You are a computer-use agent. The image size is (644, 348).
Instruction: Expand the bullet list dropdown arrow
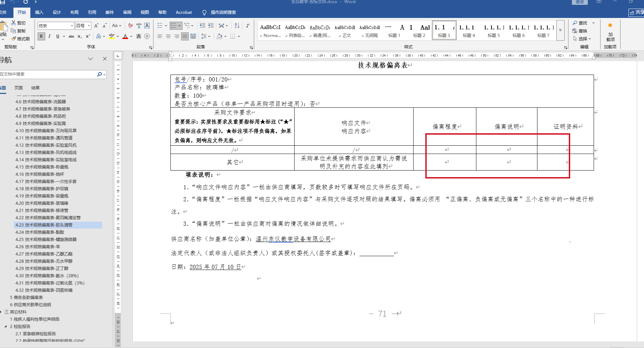[166, 26]
